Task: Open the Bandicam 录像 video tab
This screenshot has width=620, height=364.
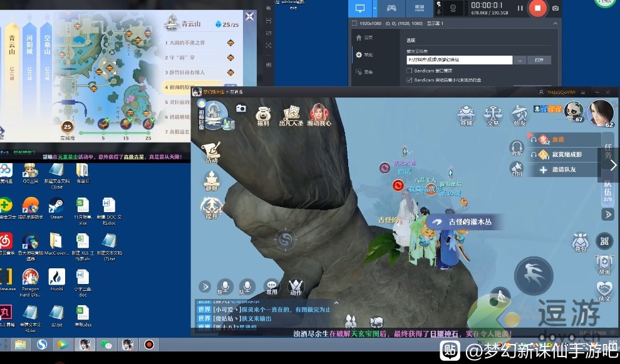Action: pos(364,72)
